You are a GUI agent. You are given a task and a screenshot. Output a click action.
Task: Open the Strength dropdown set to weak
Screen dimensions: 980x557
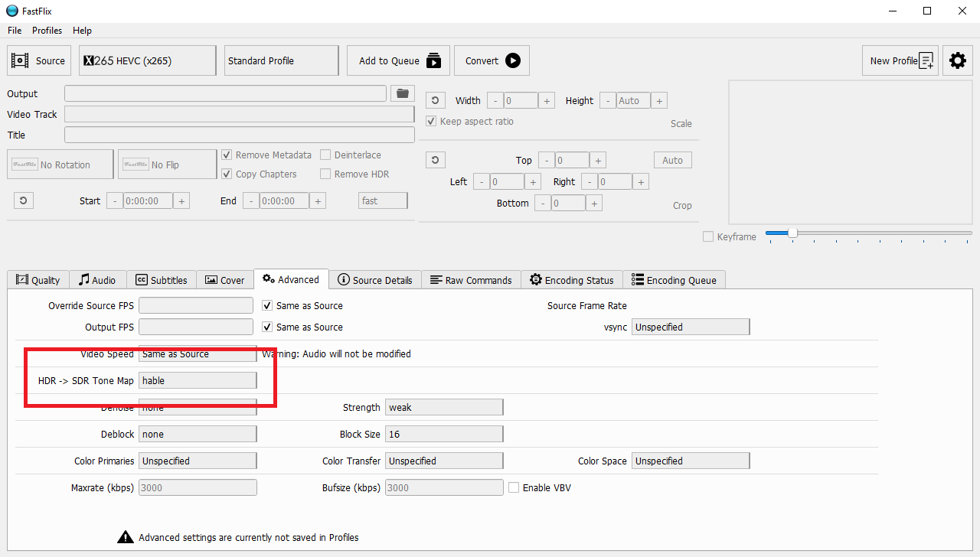tap(444, 407)
